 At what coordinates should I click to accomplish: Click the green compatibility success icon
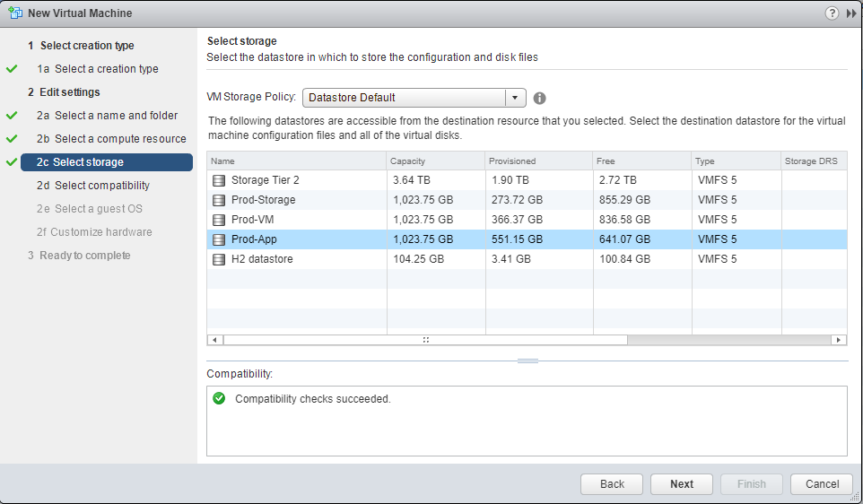tap(219, 398)
